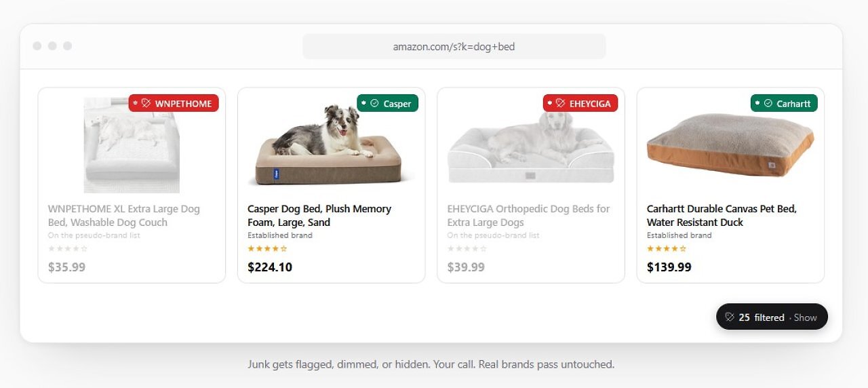Click the red WNPETHOME flagged brand badge

174,103
